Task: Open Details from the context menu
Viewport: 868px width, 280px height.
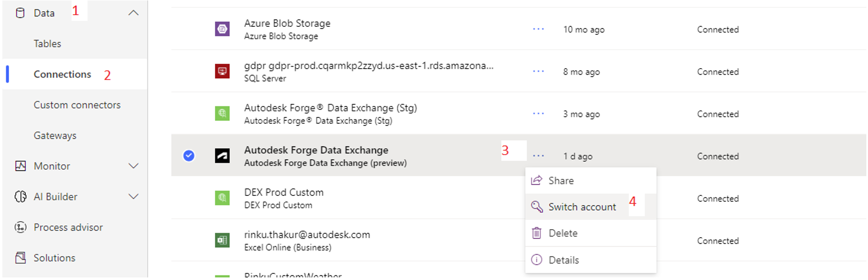Action: [563, 260]
